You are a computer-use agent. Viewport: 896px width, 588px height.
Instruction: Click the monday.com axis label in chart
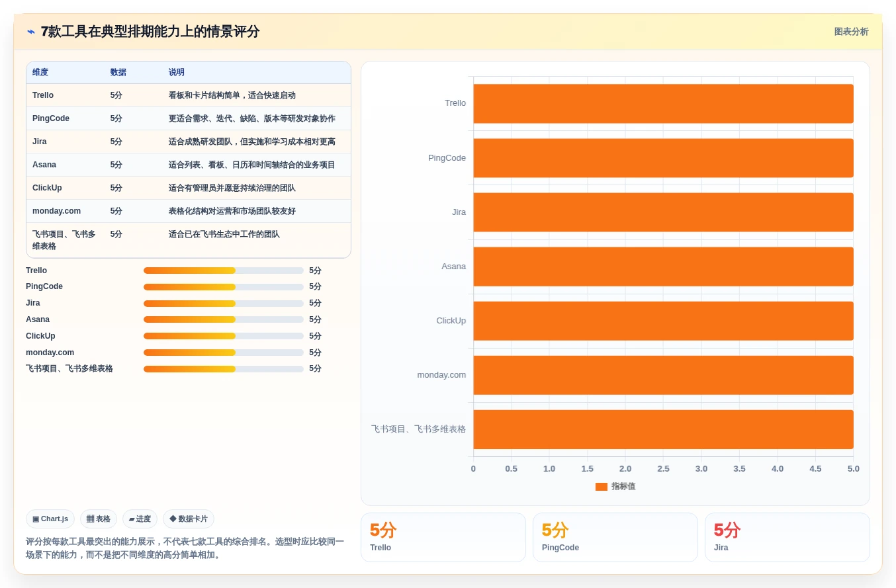pyautogui.click(x=441, y=375)
